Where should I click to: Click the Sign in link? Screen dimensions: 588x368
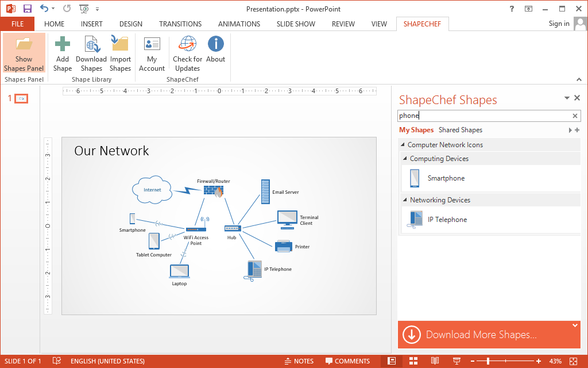point(559,24)
